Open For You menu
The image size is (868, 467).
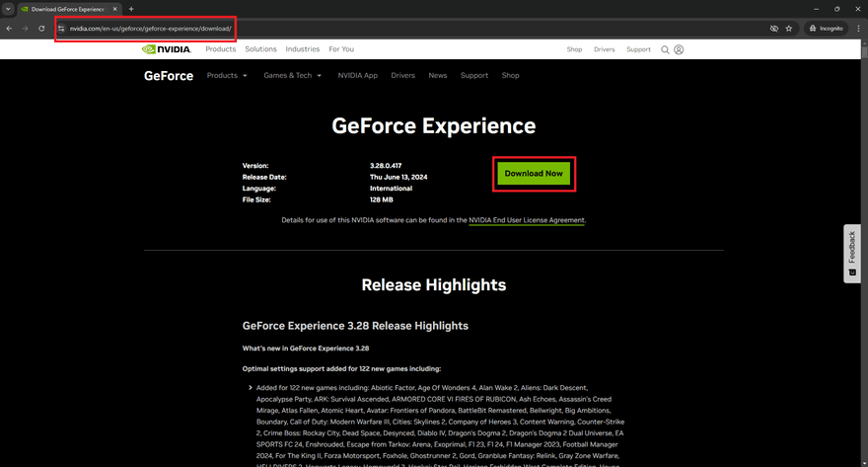pos(341,49)
